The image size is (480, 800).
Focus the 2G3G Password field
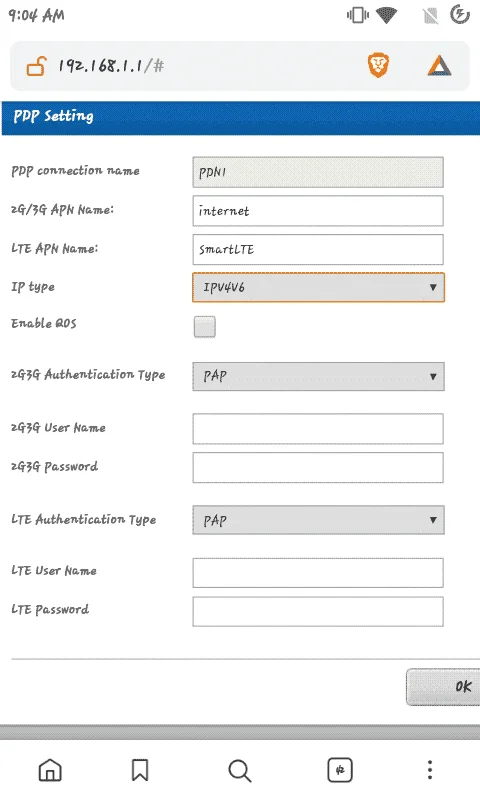(318, 467)
